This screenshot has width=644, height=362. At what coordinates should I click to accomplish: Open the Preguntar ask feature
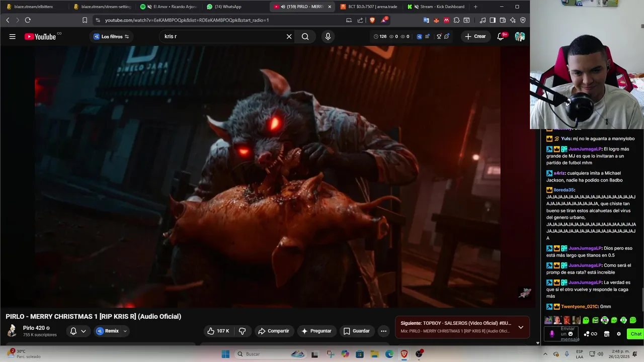(x=316, y=331)
